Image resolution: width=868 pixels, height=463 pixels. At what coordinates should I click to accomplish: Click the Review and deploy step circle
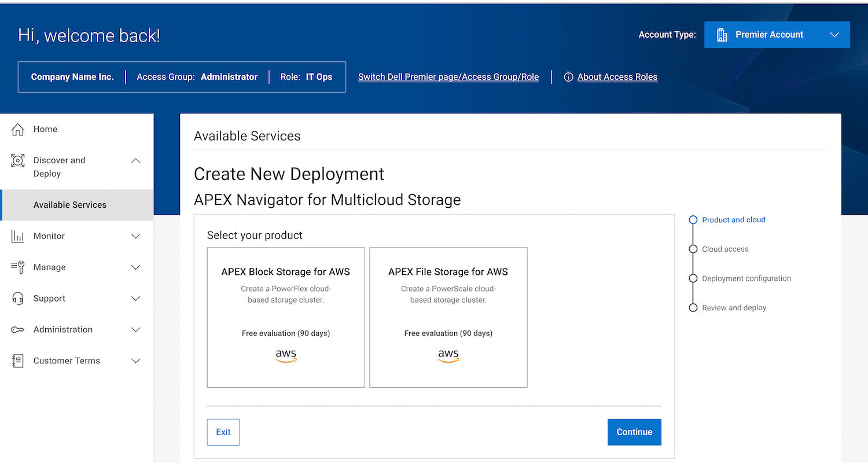pos(693,308)
